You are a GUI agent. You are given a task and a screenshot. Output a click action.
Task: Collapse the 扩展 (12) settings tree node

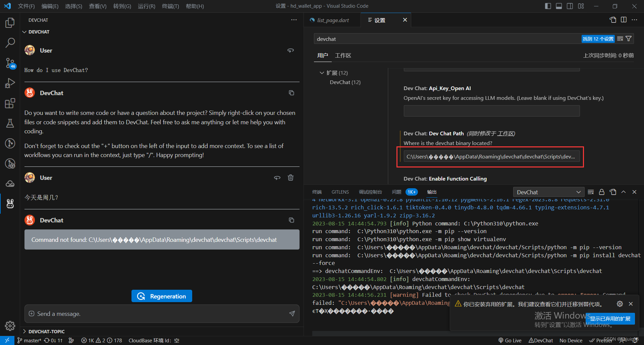click(x=333, y=73)
